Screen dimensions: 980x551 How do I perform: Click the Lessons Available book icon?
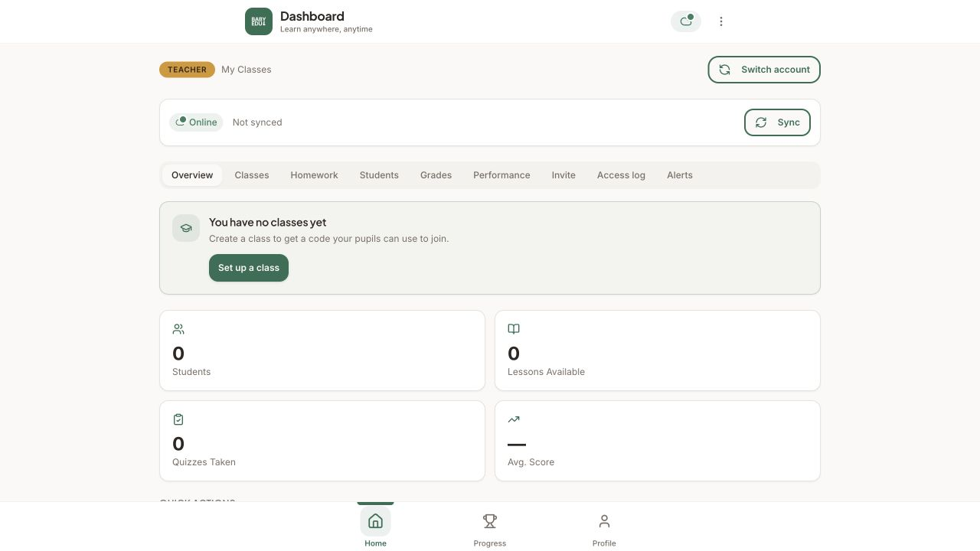point(514,329)
